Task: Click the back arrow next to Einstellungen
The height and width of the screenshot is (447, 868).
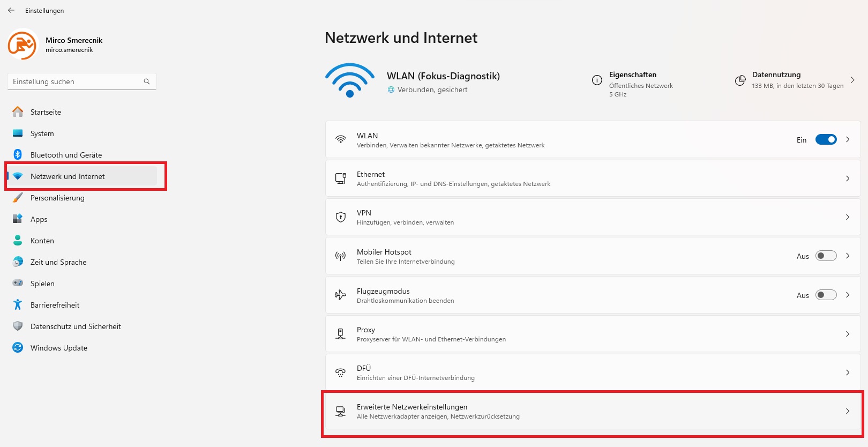Action: tap(11, 10)
